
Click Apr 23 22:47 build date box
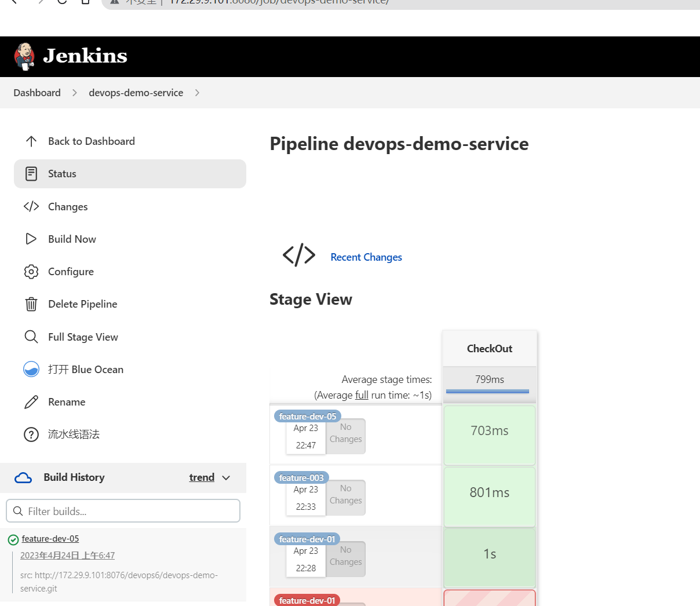click(x=306, y=437)
